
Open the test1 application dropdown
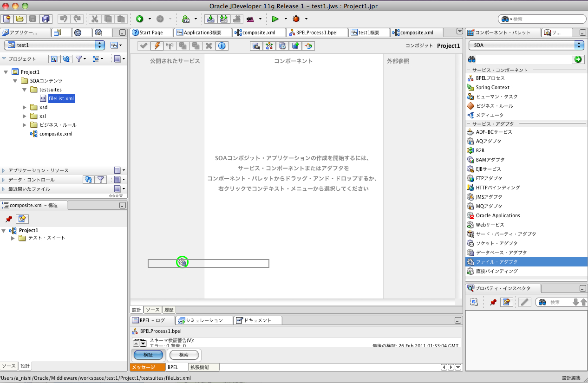[x=55, y=45]
